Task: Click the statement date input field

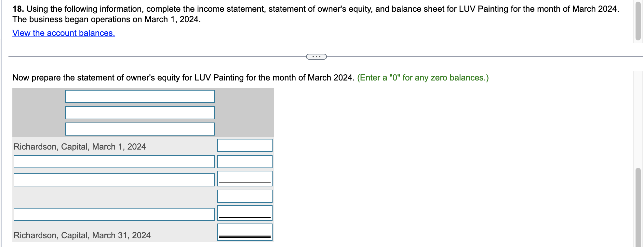Action: tap(140, 129)
